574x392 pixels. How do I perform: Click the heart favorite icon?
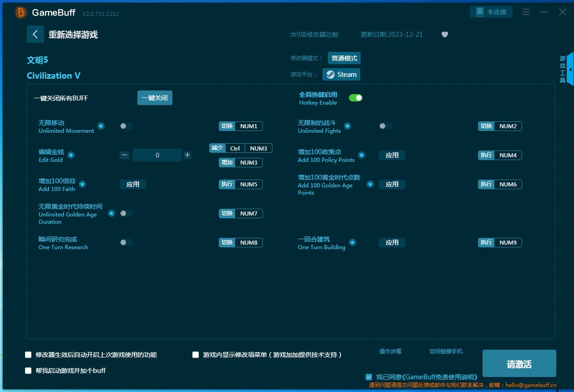[445, 35]
